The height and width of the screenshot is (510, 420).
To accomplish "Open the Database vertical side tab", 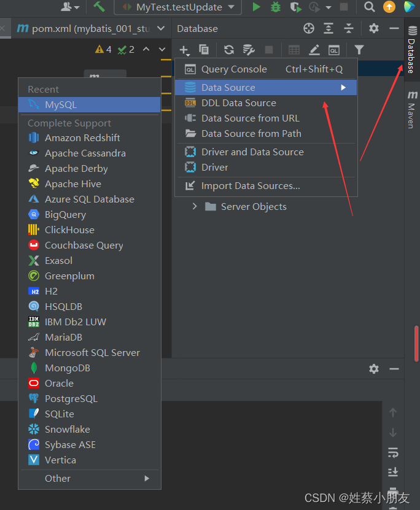I will tap(412, 49).
